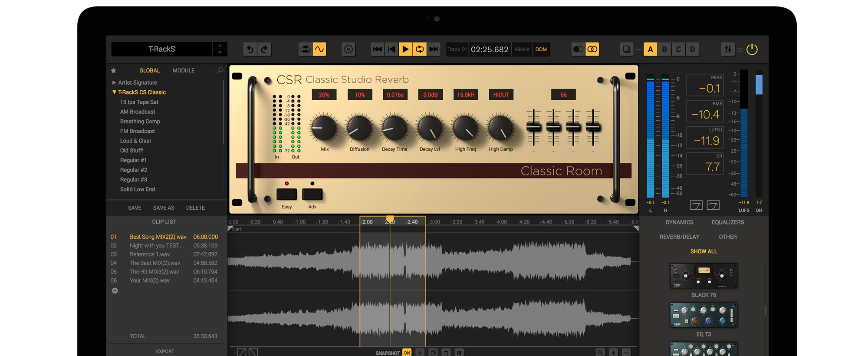
Task: Click the favorites star icon
Action: (113, 70)
